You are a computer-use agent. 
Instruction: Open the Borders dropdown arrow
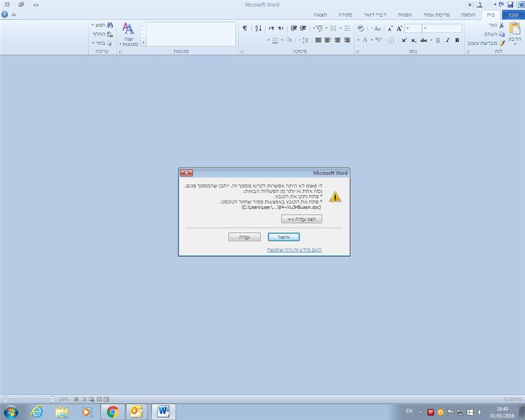[x=269, y=41]
